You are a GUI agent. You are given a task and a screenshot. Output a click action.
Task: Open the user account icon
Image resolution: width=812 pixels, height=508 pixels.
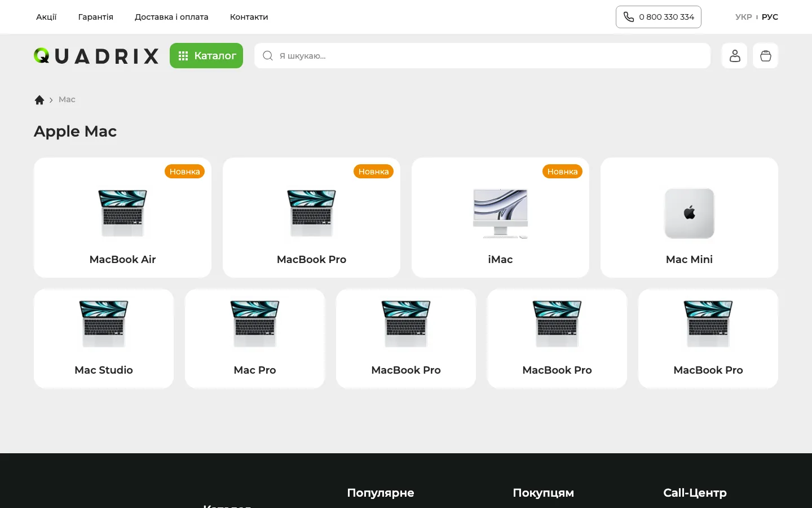coord(735,56)
